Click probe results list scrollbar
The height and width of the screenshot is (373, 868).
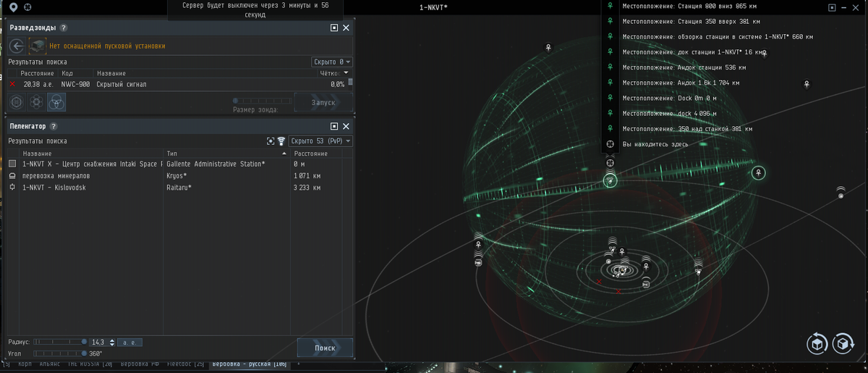351,82
